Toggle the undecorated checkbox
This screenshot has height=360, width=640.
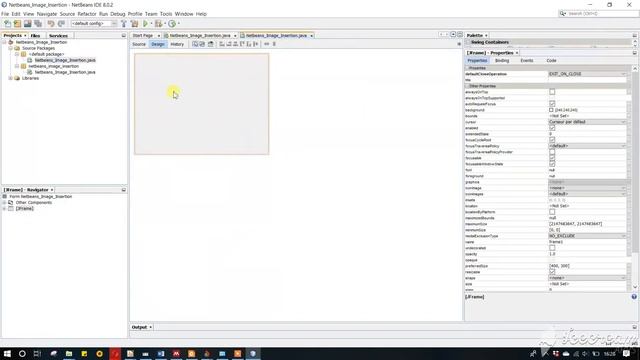pos(552,248)
